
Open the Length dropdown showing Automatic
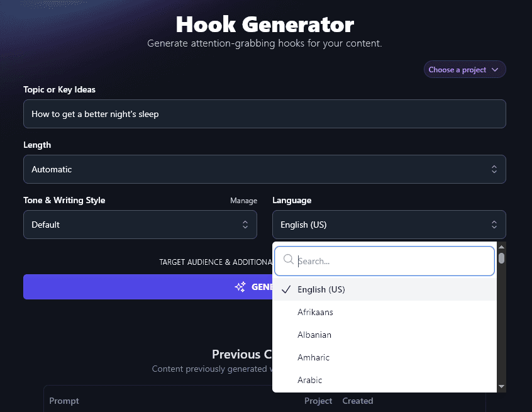point(264,169)
